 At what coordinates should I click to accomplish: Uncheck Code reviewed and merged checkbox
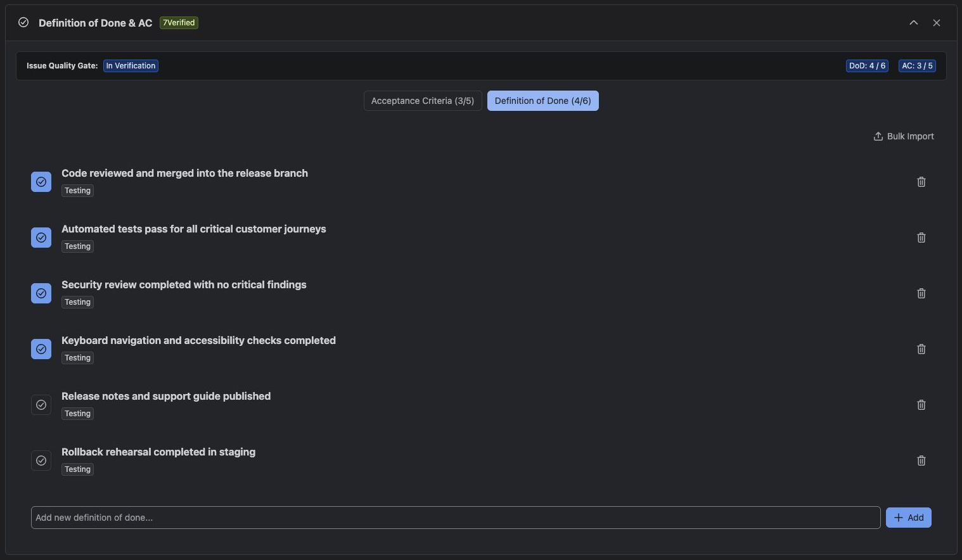[41, 182]
